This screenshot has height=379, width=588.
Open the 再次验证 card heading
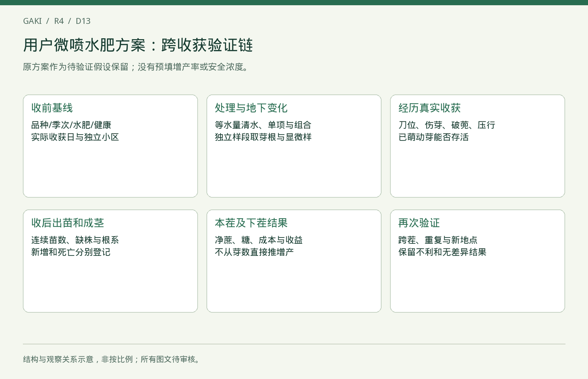(419, 223)
